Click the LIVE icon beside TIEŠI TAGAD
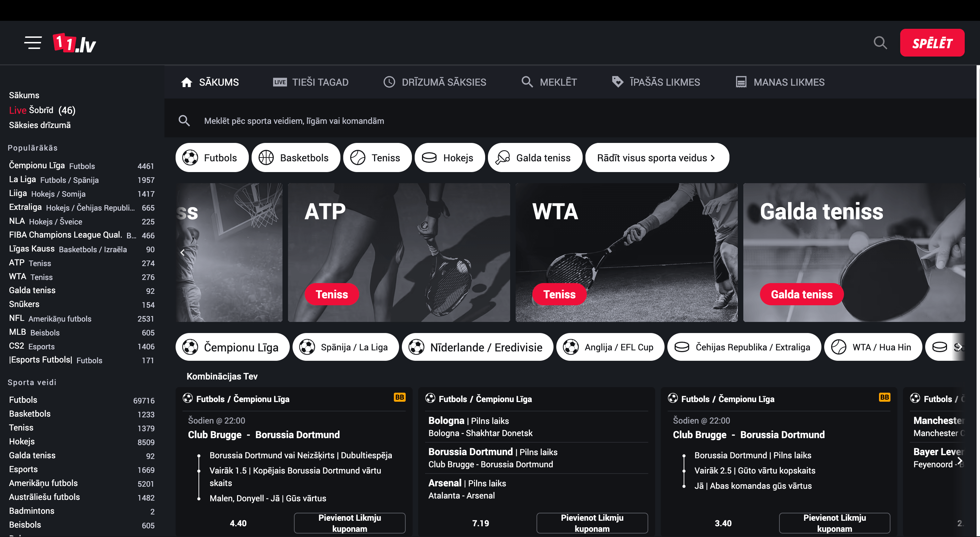Image resolution: width=980 pixels, height=537 pixels. tap(280, 82)
